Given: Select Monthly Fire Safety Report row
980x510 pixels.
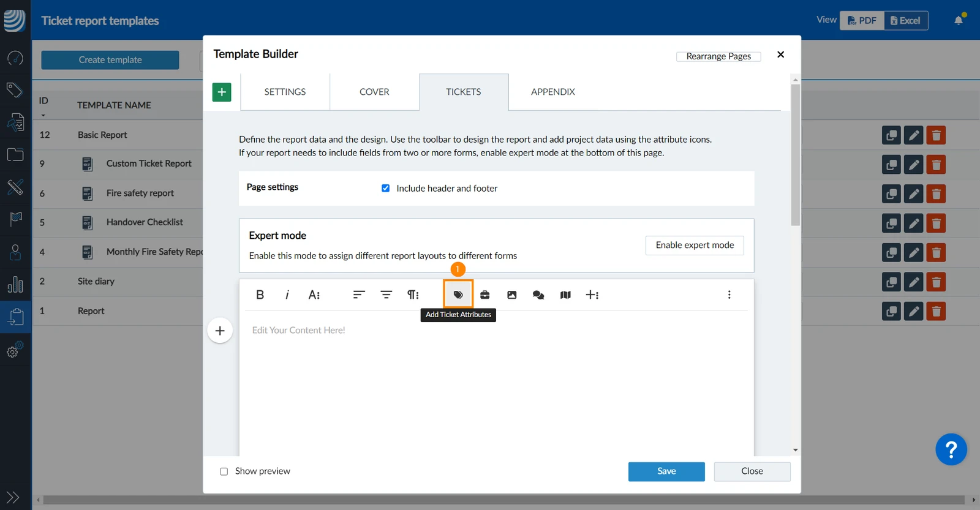Looking at the screenshot, I should coord(118,252).
